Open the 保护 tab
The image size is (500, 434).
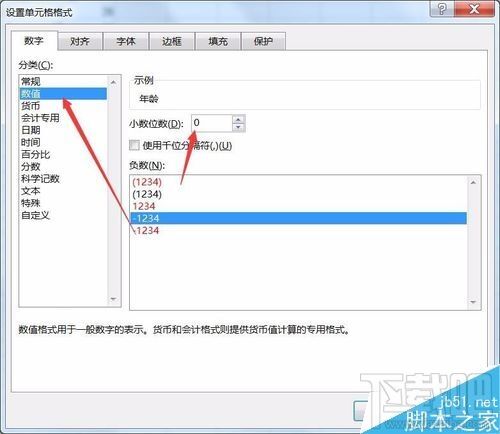pos(263,41)
